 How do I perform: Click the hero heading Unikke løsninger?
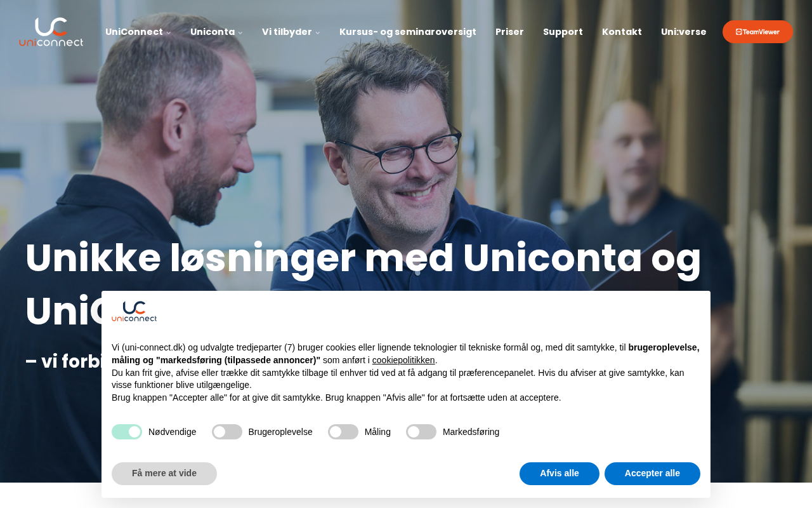pos(363,258)
